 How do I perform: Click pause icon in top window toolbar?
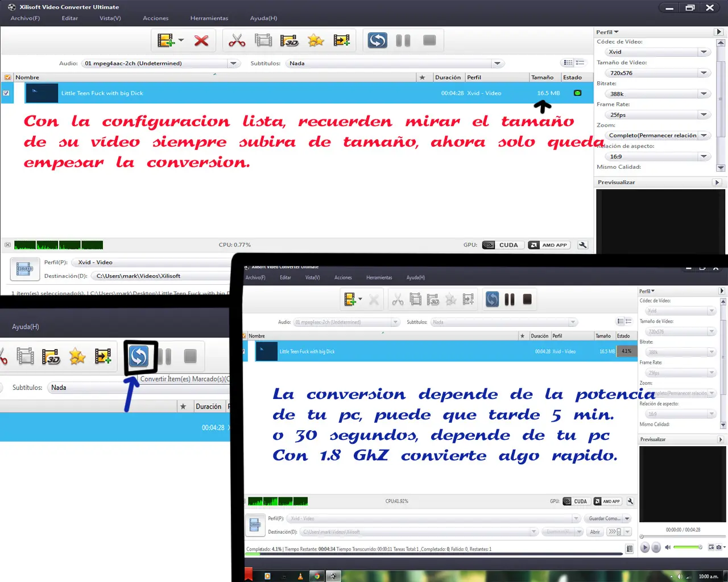tap(403, 40)
